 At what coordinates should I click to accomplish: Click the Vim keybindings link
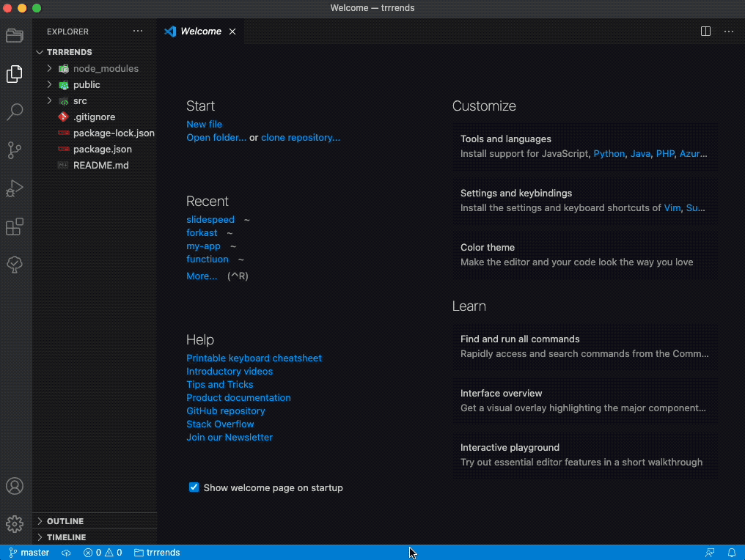pos(672,207)
